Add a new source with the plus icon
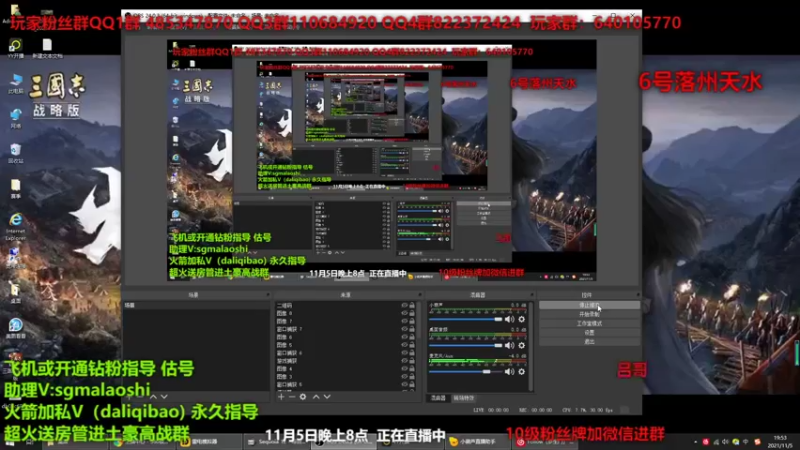The width and height of the screenshot is (800, 450). coord(281,396)
